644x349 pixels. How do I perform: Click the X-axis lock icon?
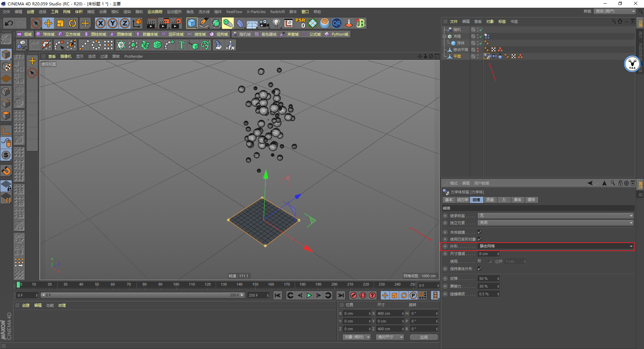tap(100, 23)
